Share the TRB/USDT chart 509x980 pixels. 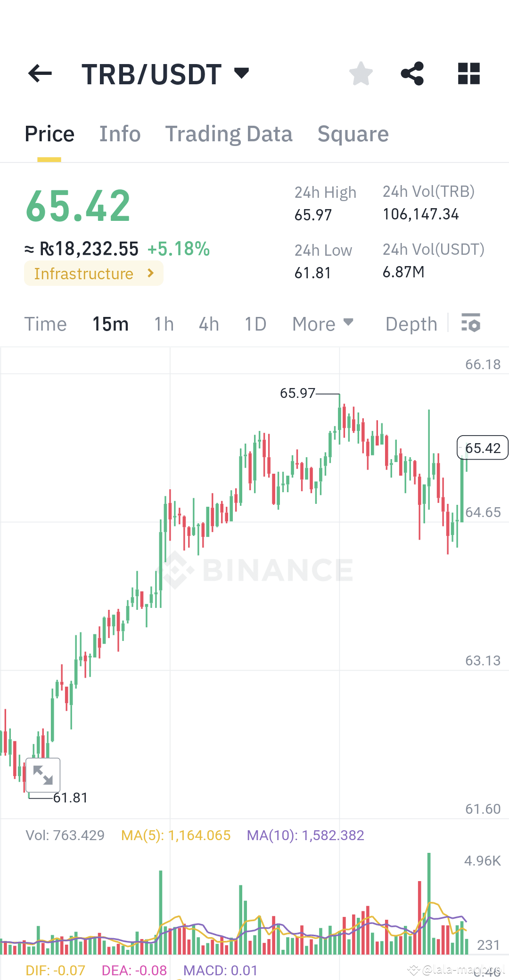click(x=412, y=72)
